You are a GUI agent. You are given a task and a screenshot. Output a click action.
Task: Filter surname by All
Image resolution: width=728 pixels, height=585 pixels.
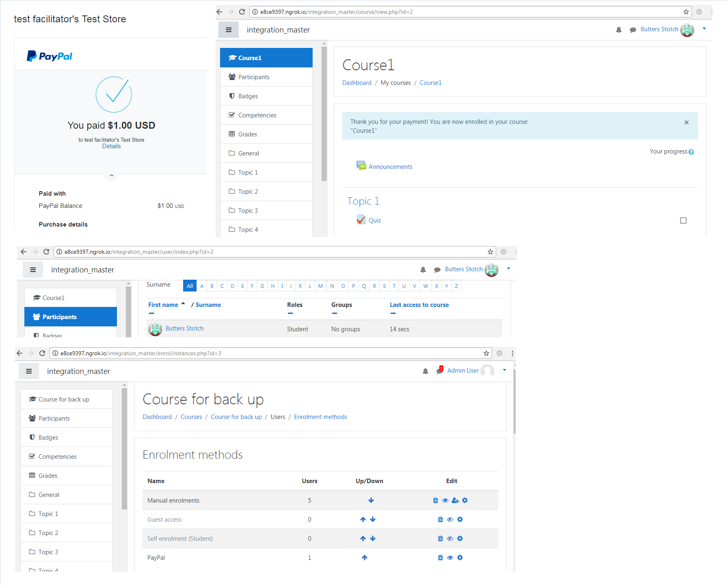[190, 286]
